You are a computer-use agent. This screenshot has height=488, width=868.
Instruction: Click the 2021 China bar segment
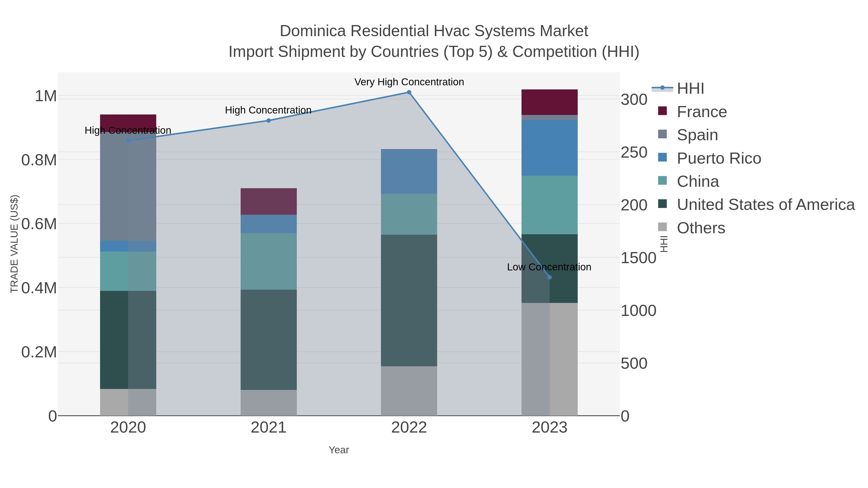[269, 261]
